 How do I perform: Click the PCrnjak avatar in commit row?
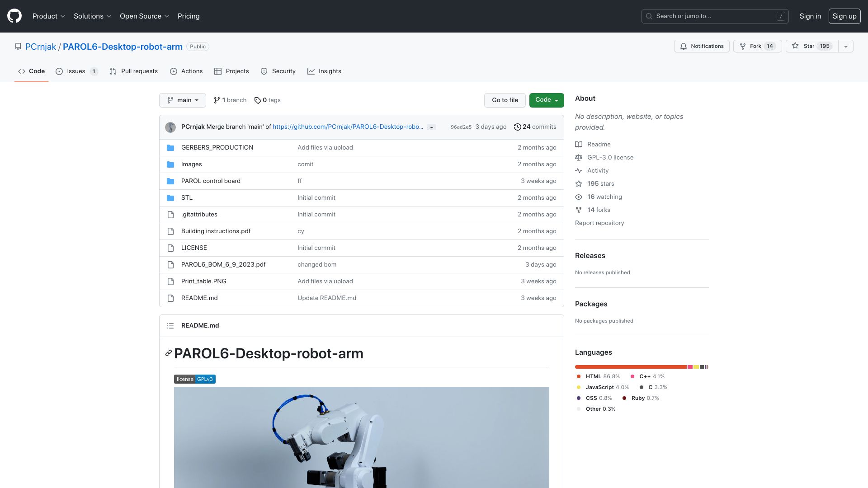[x=170, y=127]
